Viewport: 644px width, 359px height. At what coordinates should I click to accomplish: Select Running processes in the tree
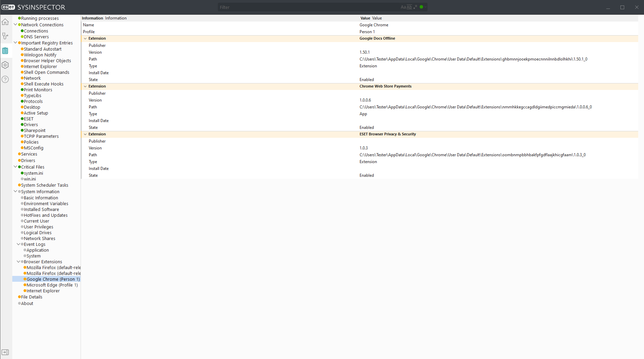pyautogui.click(x=40, y=18)
